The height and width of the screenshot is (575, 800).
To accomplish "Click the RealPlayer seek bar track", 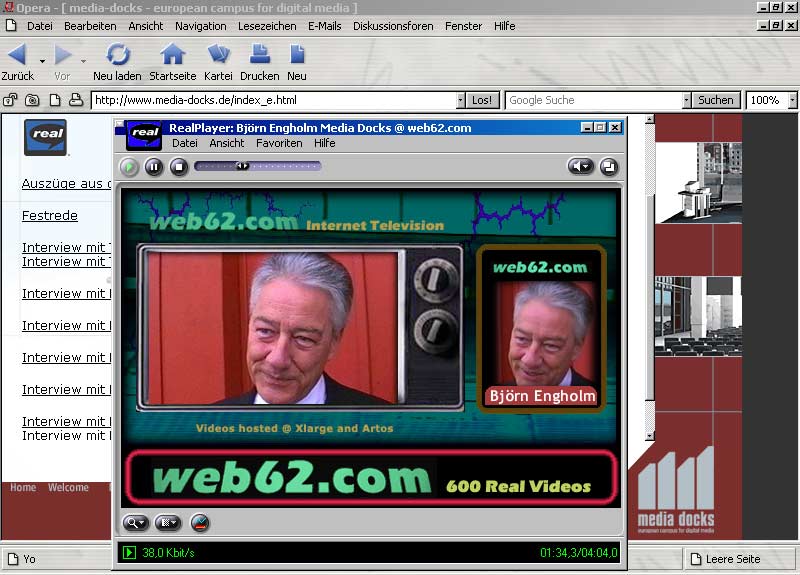I will click(x=258, y=166).
